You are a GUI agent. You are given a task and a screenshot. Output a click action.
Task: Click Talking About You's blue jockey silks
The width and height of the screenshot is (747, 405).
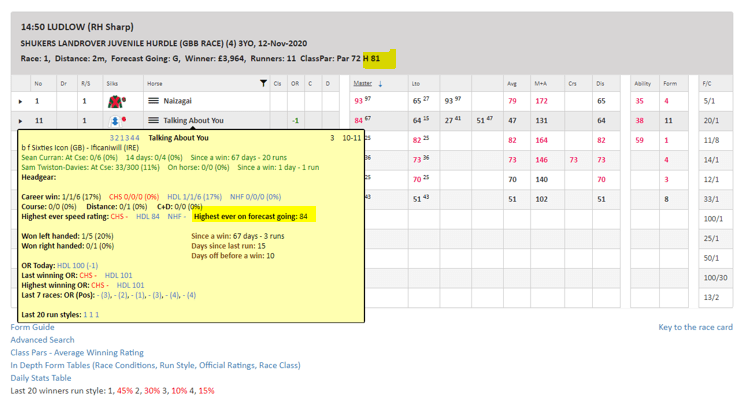(x=115, y=120)
